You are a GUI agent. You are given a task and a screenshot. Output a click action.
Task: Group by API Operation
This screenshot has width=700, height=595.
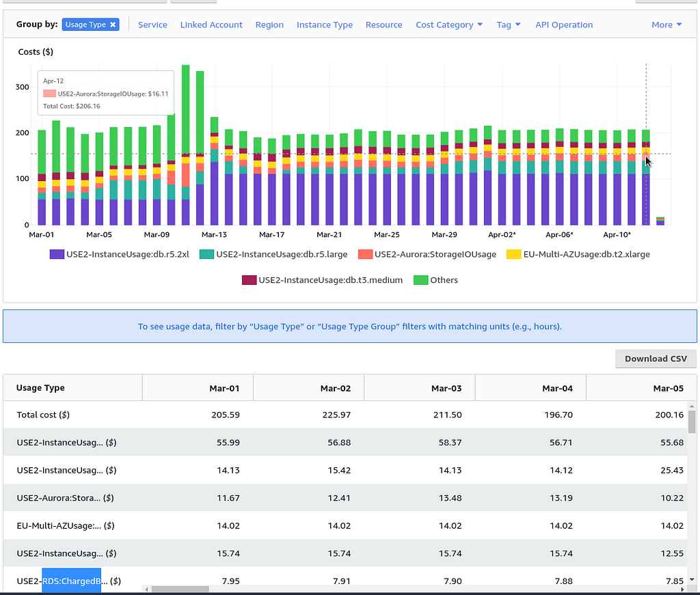pyautogui.click(x=564, y=25)
